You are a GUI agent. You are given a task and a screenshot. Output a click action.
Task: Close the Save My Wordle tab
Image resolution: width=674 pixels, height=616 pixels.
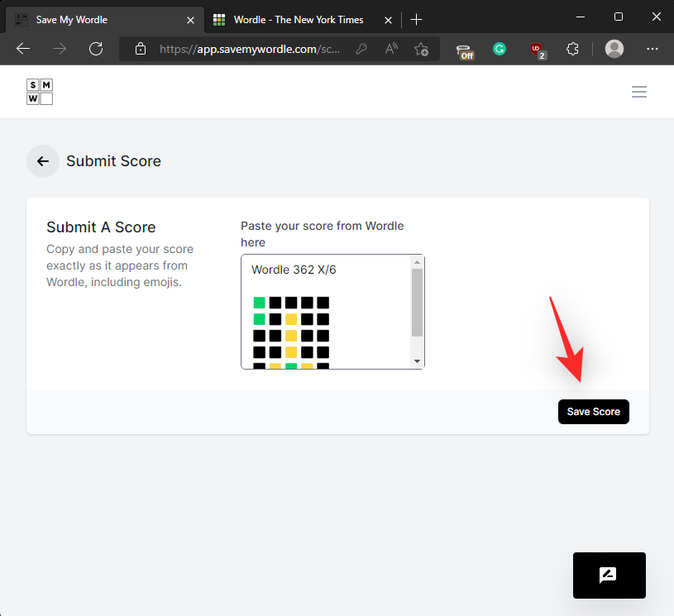tap(190, 19)
